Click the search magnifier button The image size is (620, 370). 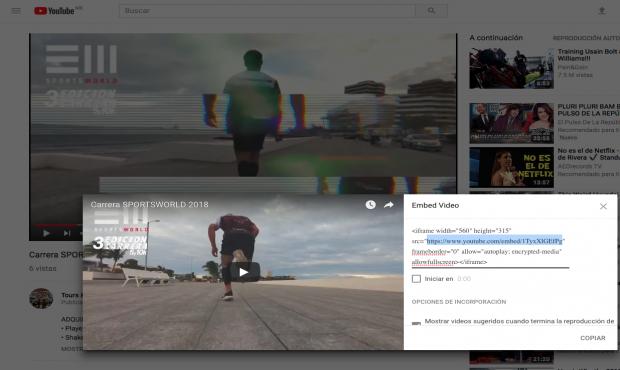pos(431,11)
